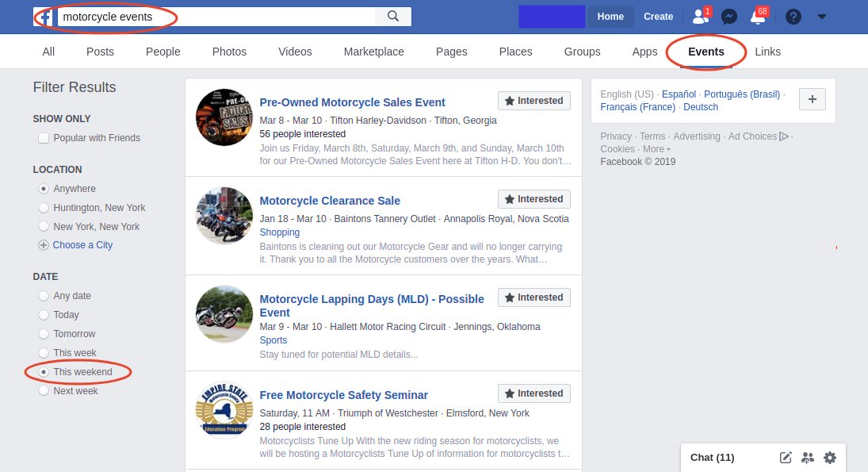868x472 pixels.
Task: Switch to the Marketplace tab
Action: point(373,52)
